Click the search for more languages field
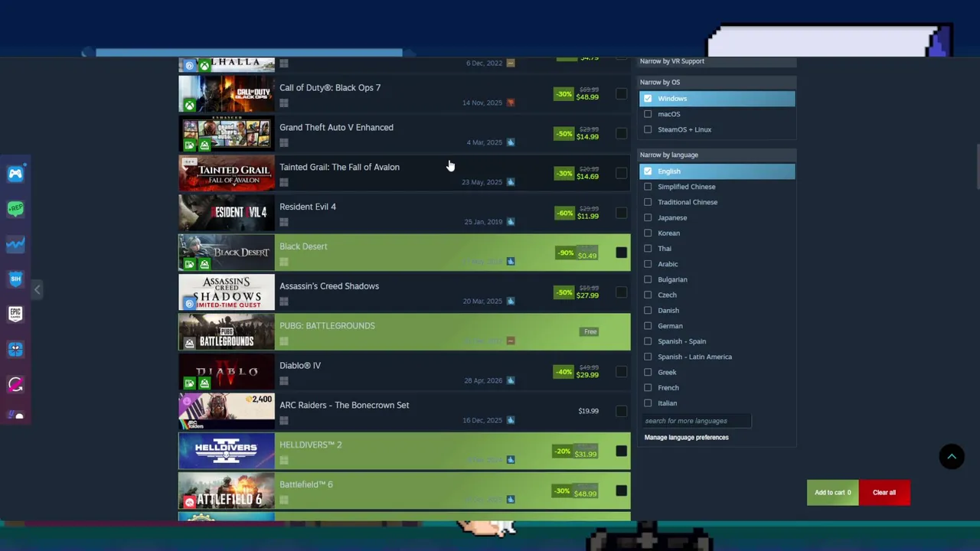Viewport: 980px width, 551px height. (x=697, y=421)
